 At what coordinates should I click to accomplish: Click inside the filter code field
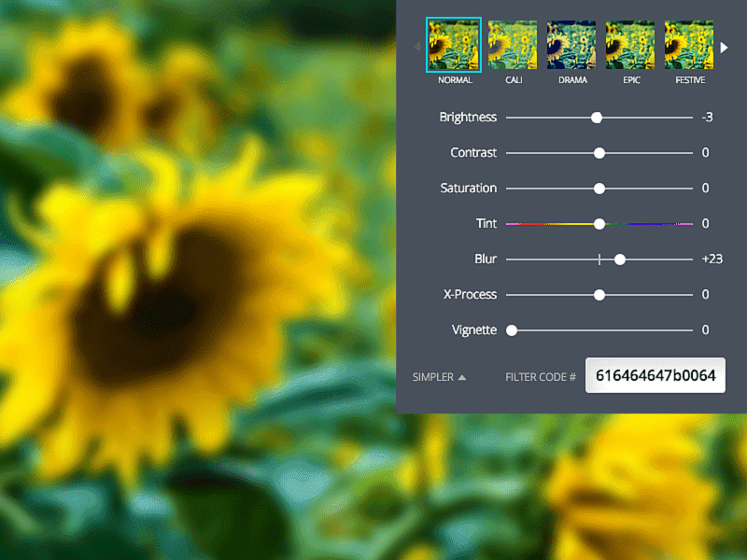click(x=655, y=374)
